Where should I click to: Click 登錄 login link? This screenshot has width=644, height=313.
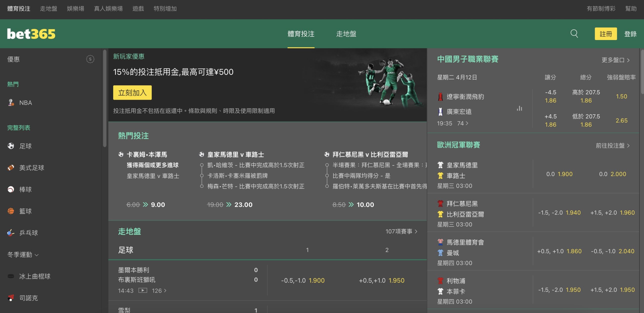[x=630, y=34]
